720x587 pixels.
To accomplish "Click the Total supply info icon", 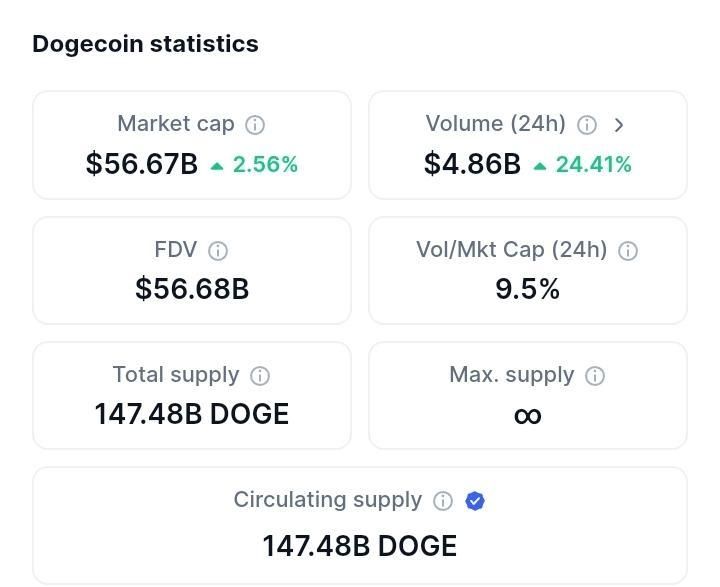I will point(260,376).
